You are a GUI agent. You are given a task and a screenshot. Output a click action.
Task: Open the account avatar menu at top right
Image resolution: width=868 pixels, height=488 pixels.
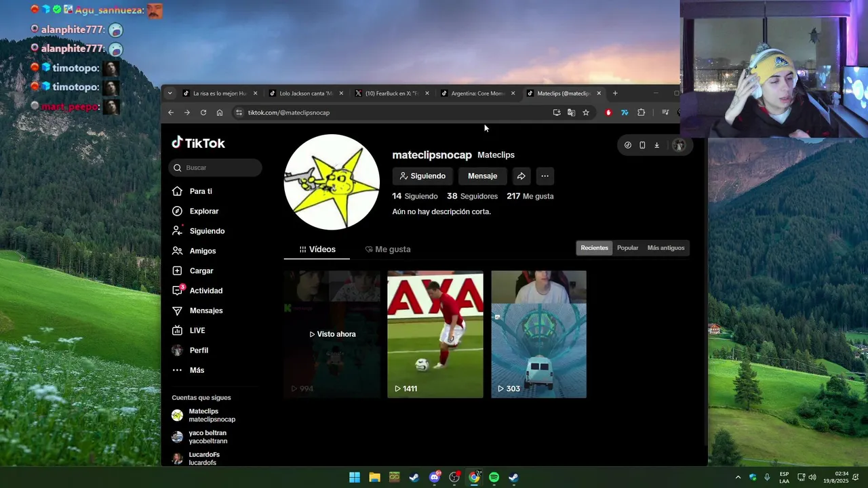pos(678,145)
